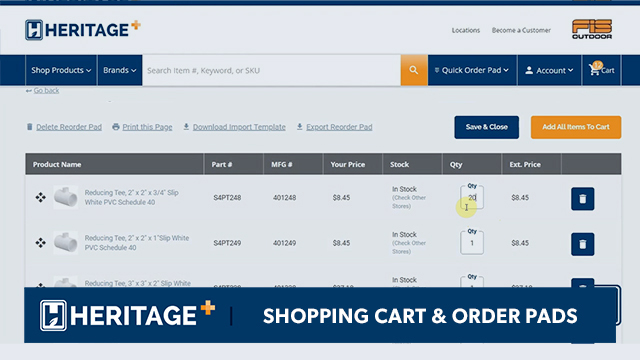Open the Account menu
This screenshot has width=640, height=360.
[x=549, y=70]
